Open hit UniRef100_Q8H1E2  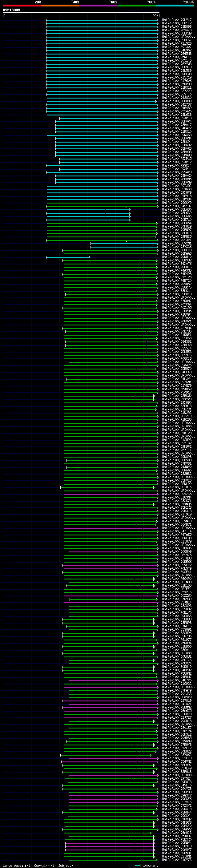176,23
